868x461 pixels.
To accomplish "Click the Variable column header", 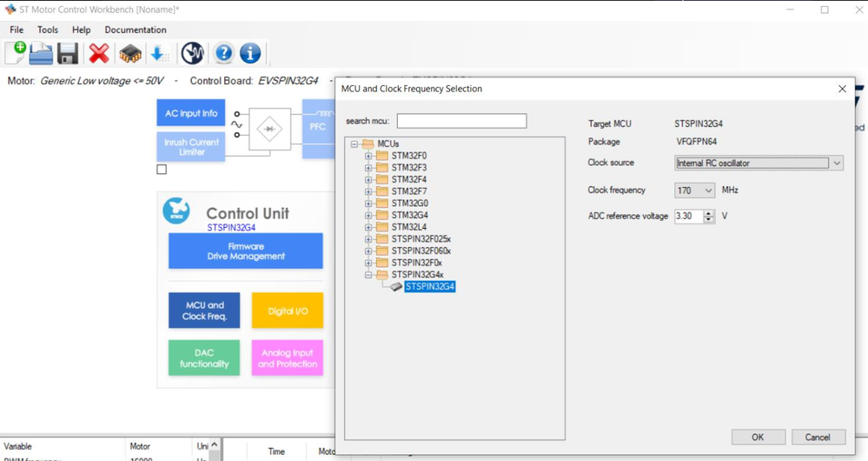I will pyautogui.click(x=17, y=446).
